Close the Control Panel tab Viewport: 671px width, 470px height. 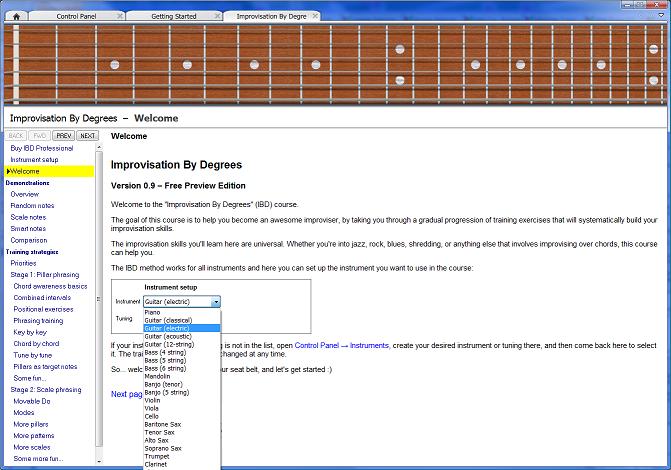120,16
